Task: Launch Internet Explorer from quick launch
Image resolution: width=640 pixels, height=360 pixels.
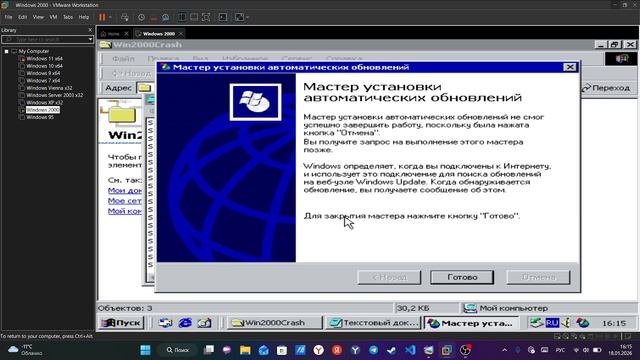Action: 185,323
